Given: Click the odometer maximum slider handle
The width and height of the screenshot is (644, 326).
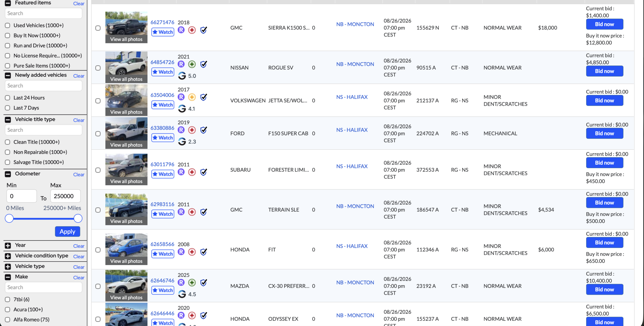Looking at the screenshot, I should point(78,218).
